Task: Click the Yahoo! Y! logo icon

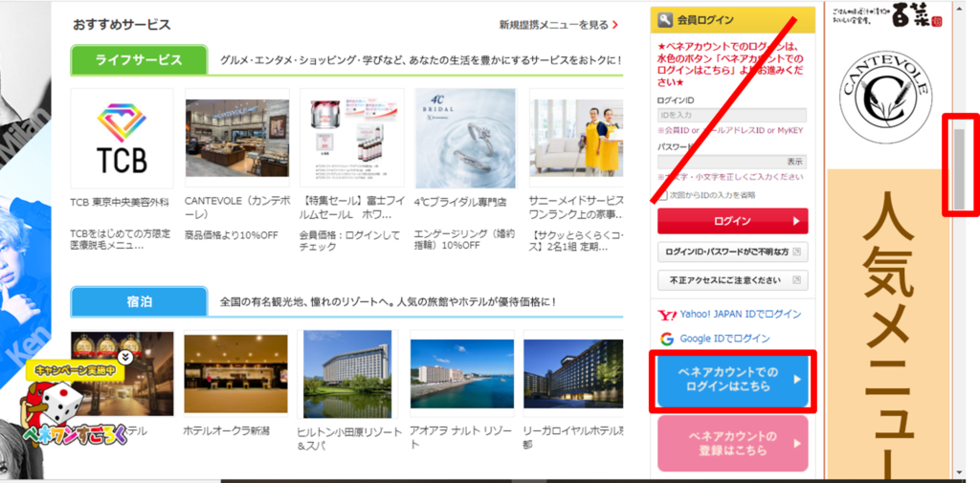Action: 667,315
